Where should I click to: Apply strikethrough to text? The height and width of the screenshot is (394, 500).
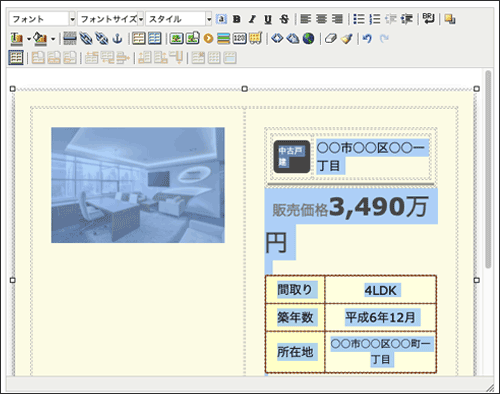(284, 19)
